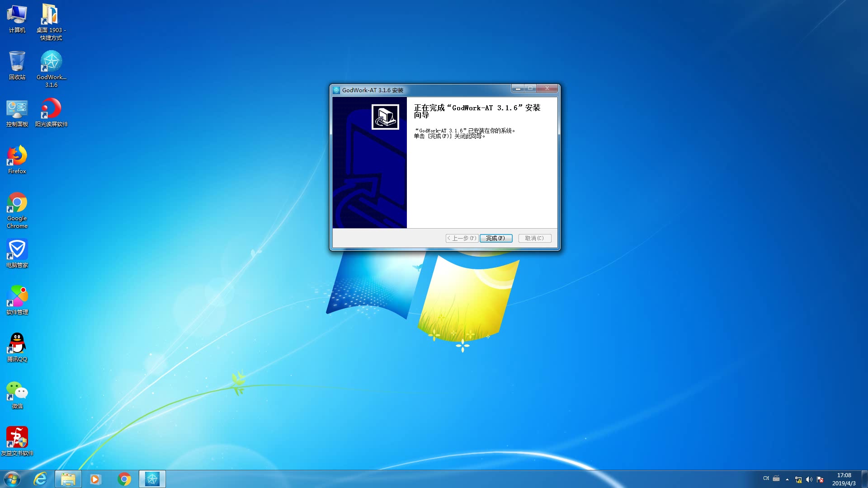Viewport: 868px width, 488px height.
Task: Click the keyboard icon in the tray
Action: click(x=776, y=479)
